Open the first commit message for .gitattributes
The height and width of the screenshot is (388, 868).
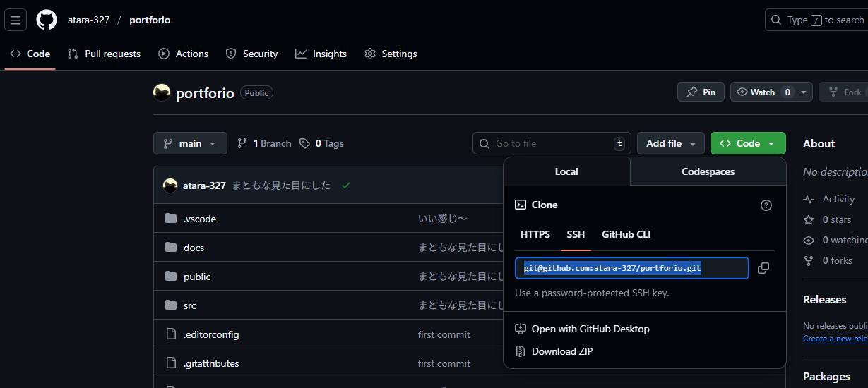pyautogui.click(x=444, y=363)
